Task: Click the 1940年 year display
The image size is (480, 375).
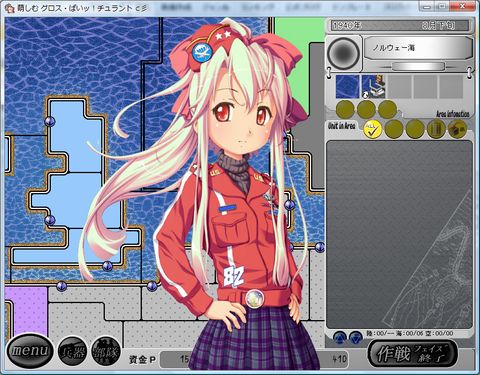Action: 347,25
